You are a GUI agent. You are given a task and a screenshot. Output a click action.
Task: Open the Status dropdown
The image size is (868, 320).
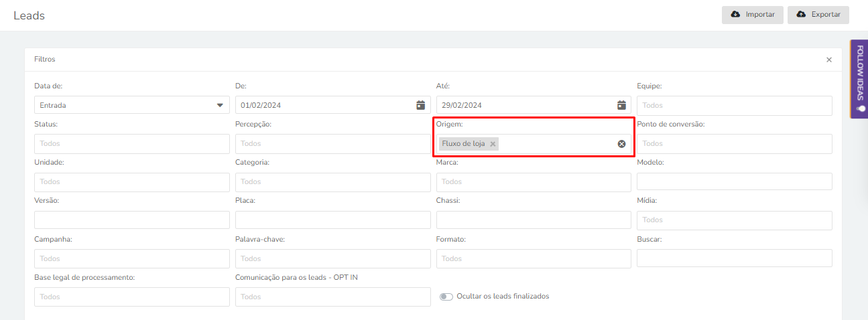click(132, 144)
